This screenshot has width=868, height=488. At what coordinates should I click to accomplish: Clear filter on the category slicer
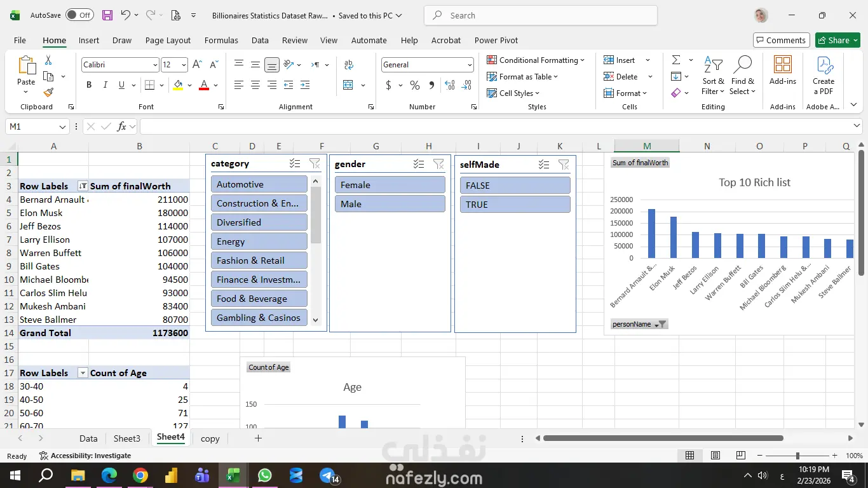[315, 163]
